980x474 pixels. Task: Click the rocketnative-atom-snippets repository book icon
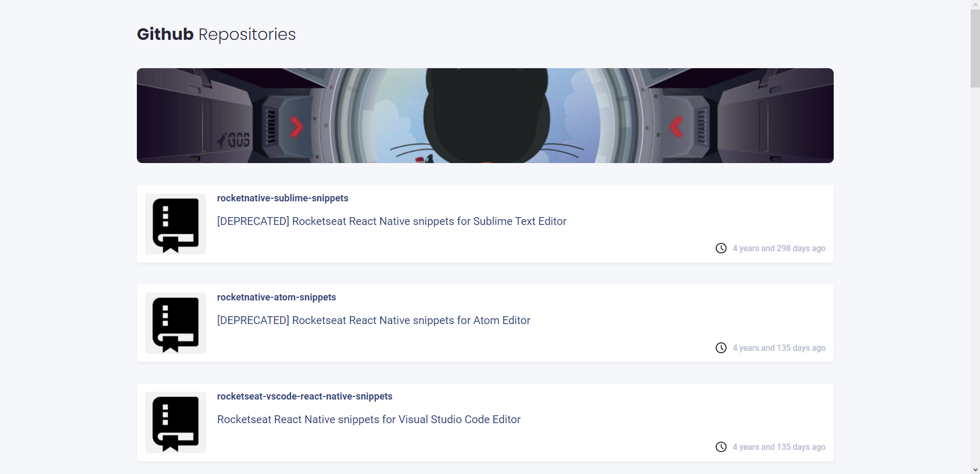click(x=175, y=323)
